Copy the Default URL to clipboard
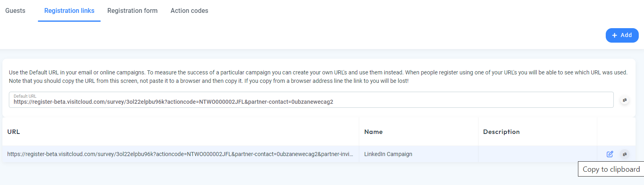 625,100
